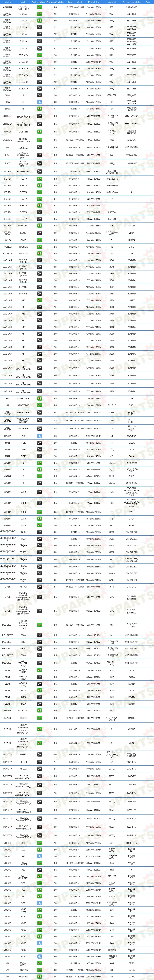Click the petrol icon in the HONDA CIVIC row
This screenshot has width=154, height=980.
pos(40,240)
